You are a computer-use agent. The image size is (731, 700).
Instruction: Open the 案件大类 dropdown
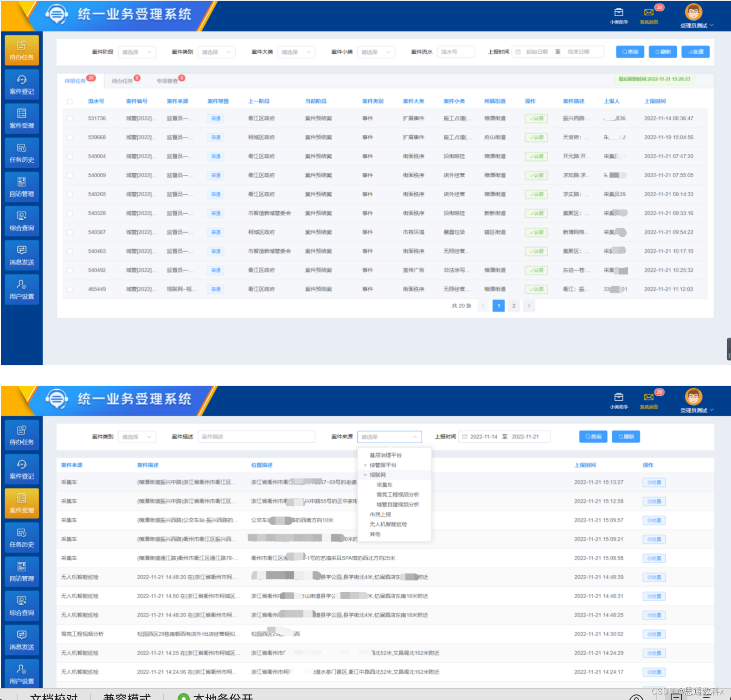(x=296, y=52)
